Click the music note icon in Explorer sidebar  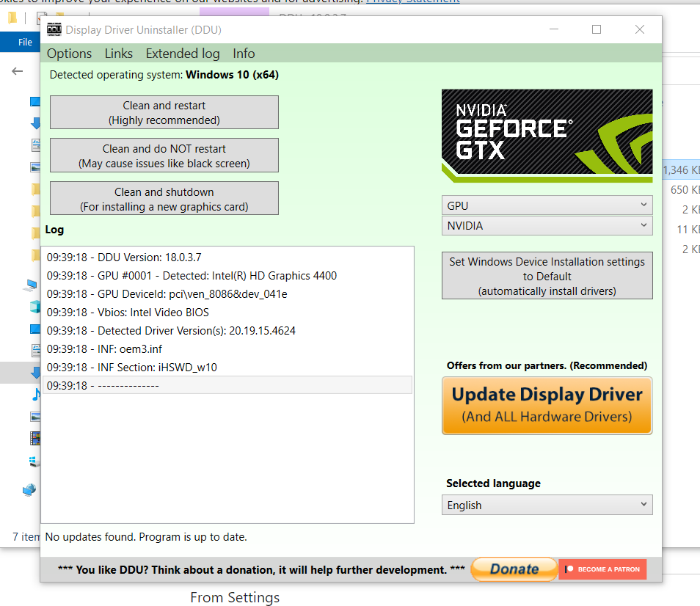pos(36,394)
